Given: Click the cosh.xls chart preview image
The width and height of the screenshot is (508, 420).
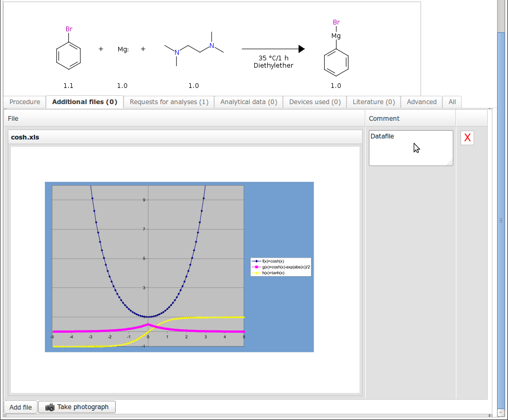Looking at the screenshot, I should point(179,267).
